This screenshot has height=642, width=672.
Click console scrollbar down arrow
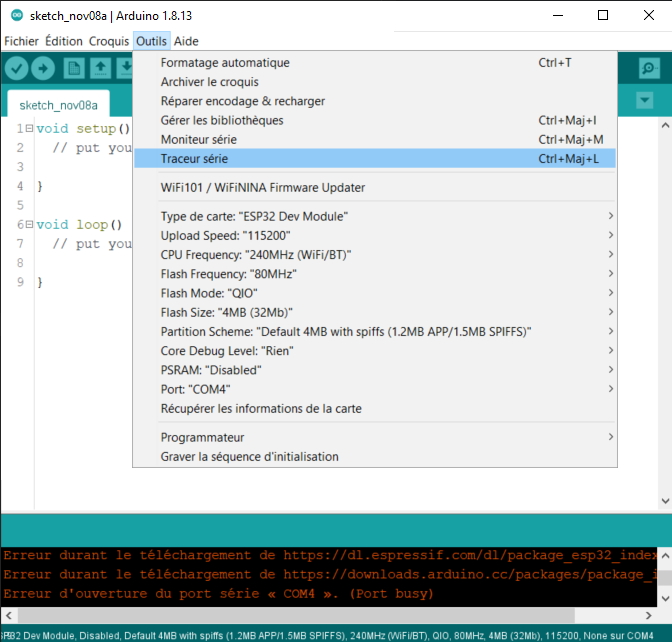[x=665, y=598]
